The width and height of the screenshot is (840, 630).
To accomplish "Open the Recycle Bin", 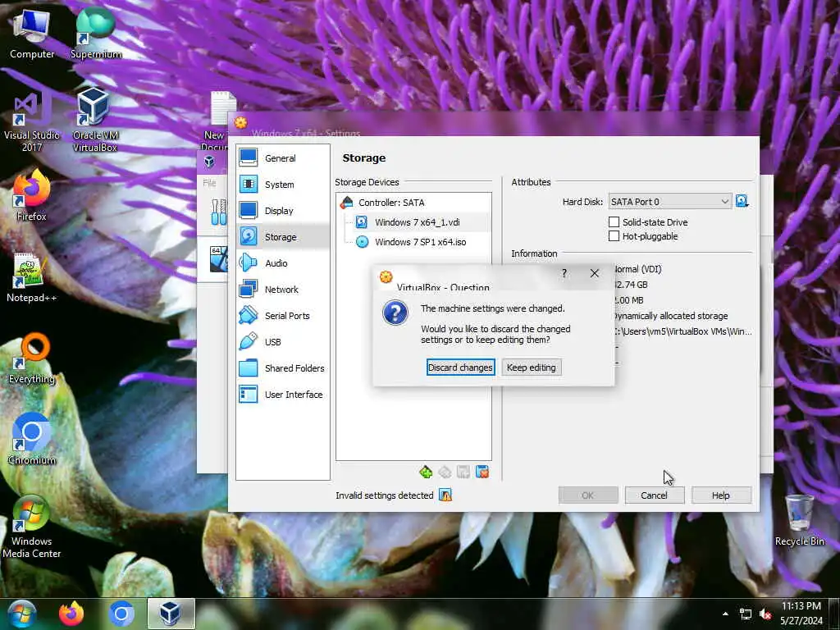I will tap(799, 519).
